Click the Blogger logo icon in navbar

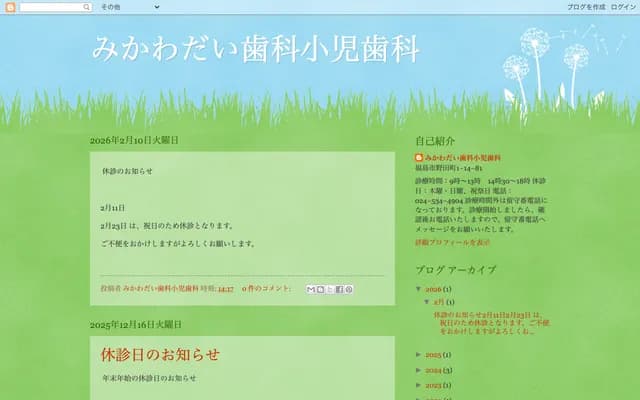click(x=10, y=7)
